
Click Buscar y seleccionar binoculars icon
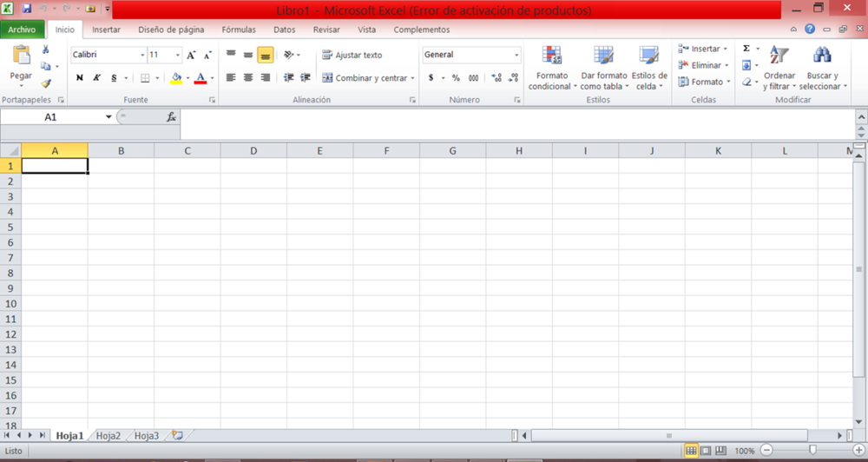pyautogui.click(x=821, y=56)
